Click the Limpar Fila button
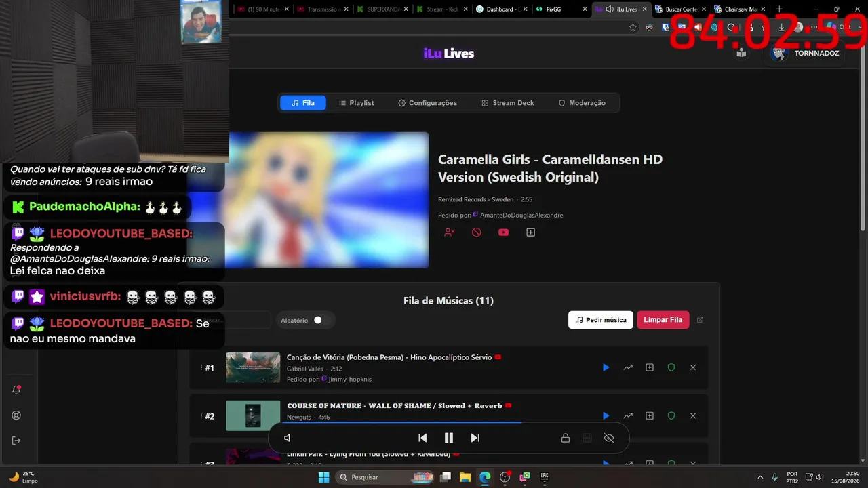The width and height of the screenshot is (868, 488). tap(663, 320)
